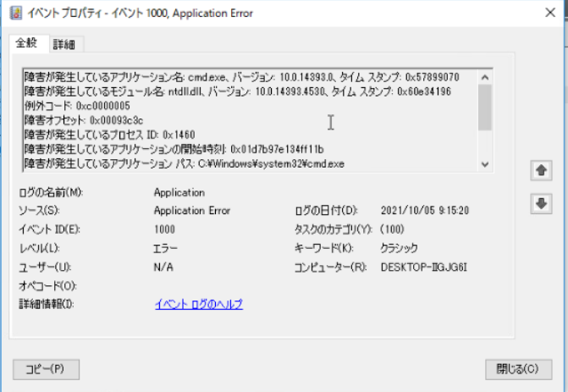Click log name value Application
The image size is (568, 392).
[x=179, y=192]
